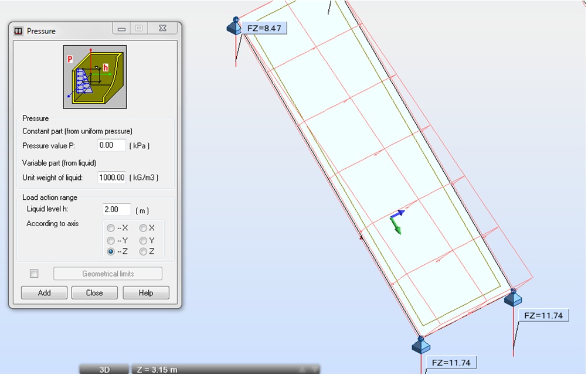This screenshot has width=588, height=375.
Task: Select the Y axis radio button
Action: coord(143,240)
